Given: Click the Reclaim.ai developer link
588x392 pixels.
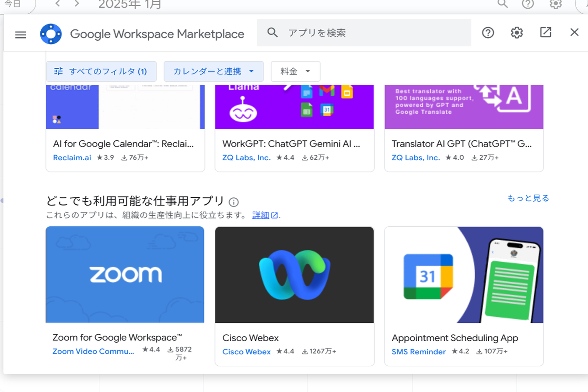Looking at the screenshot, I should (x=72, y=157).
